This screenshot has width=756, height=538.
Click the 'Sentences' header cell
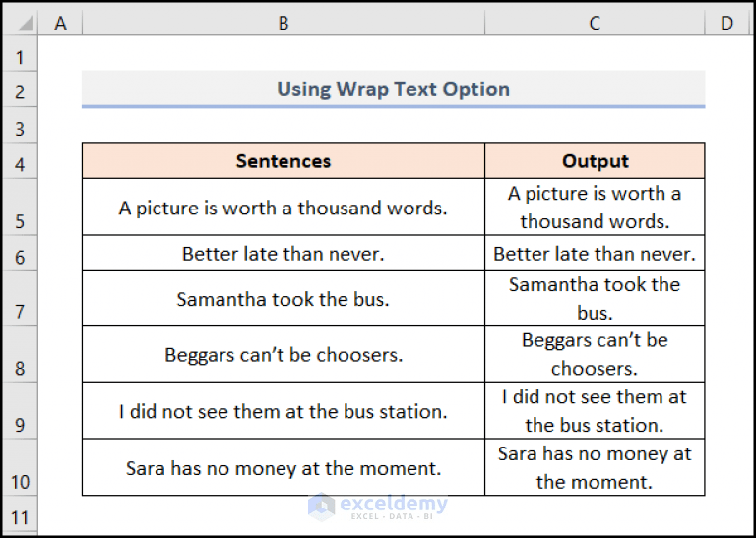[283, 160]
